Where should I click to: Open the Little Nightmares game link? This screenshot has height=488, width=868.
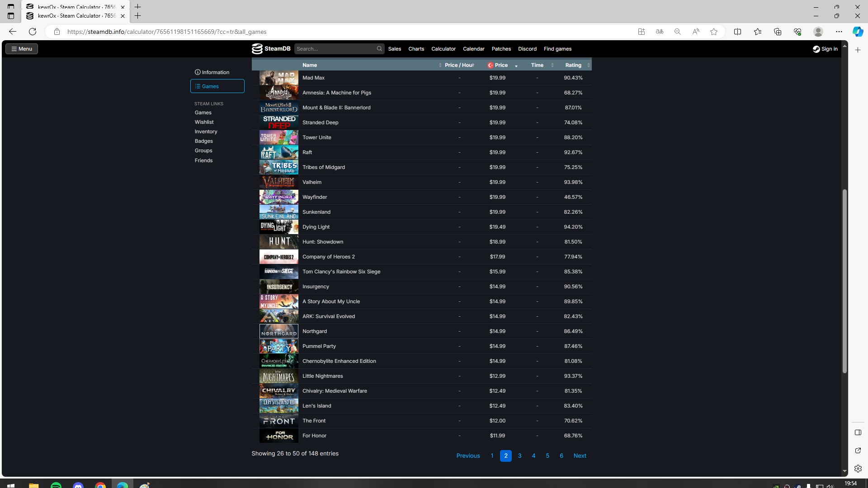322,376
